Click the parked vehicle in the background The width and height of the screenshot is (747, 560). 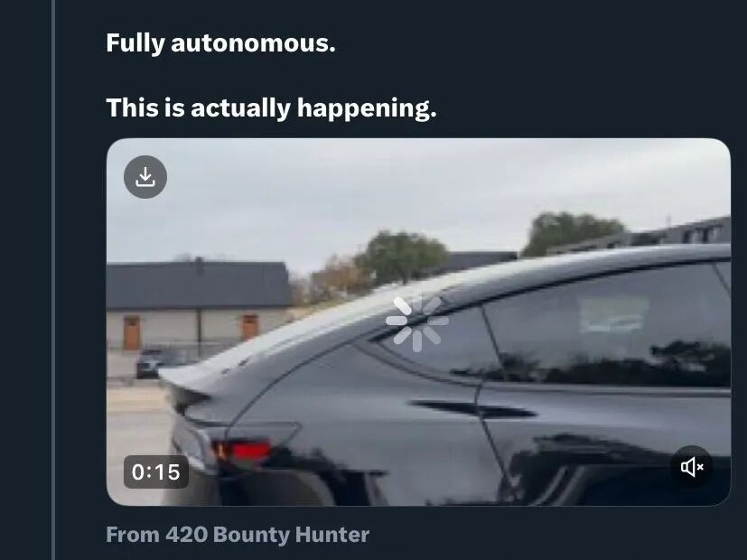click(x=150, y=363)
